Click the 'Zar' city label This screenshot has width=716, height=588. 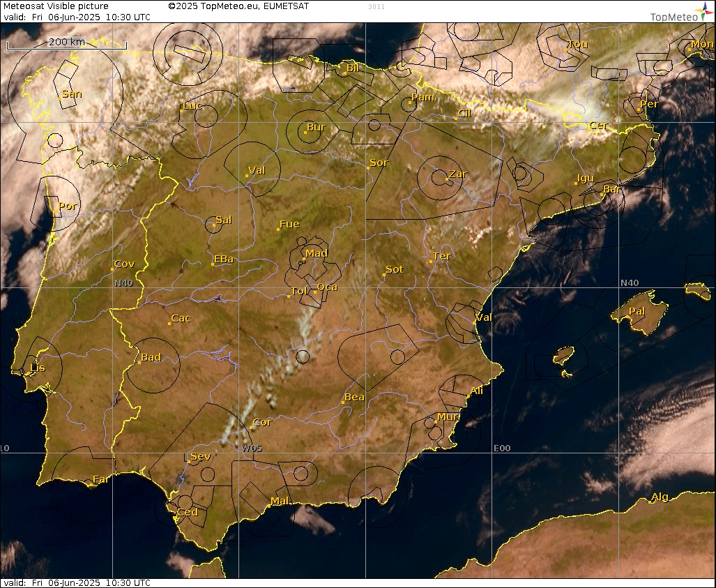pos(457,174)
